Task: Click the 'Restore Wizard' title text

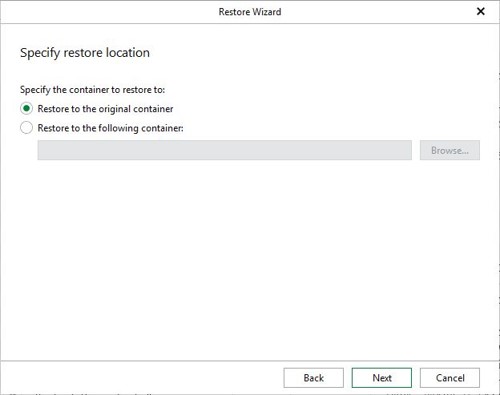Action: (250, 12)
